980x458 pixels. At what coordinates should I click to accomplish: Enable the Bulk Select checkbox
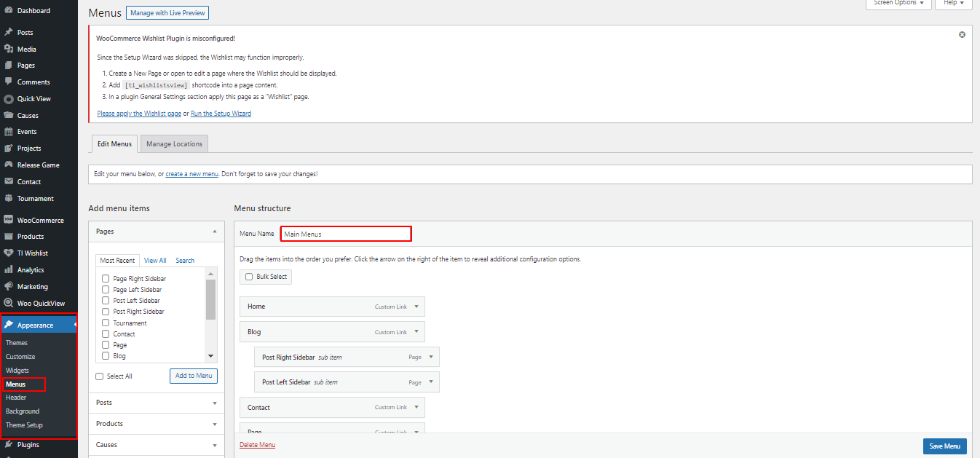click(x=249, y=277)
